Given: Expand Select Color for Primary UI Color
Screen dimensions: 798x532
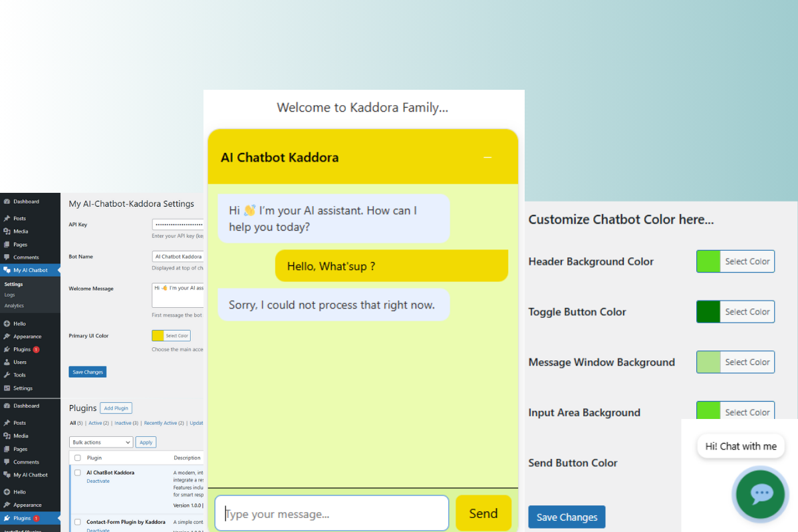Looking at the screenshot, I should tap(177, 336).
